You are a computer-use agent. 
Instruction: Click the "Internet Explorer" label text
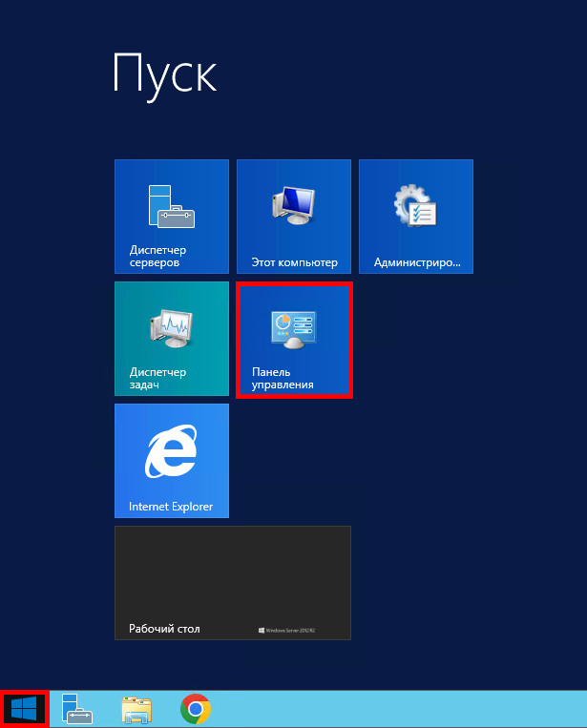pos(171,507)
